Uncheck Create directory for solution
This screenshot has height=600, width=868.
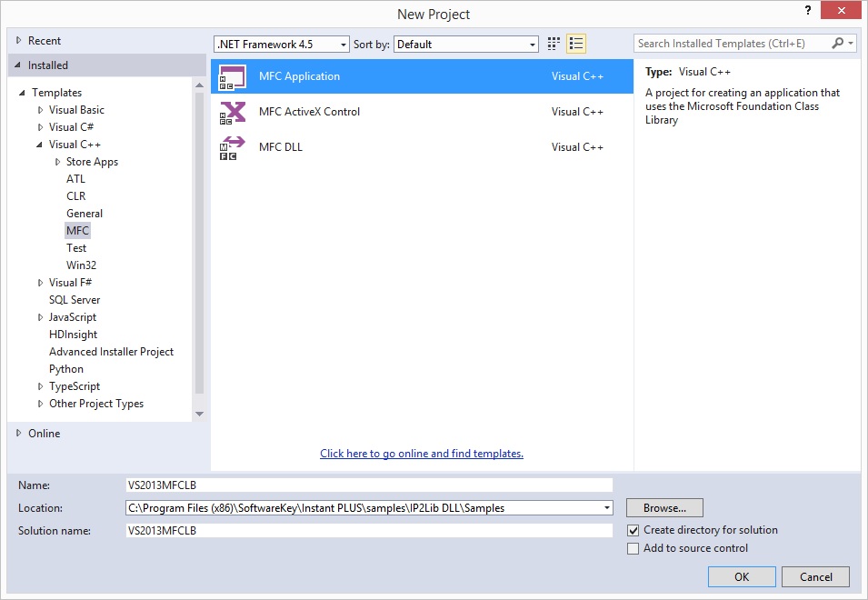[633, 530]
